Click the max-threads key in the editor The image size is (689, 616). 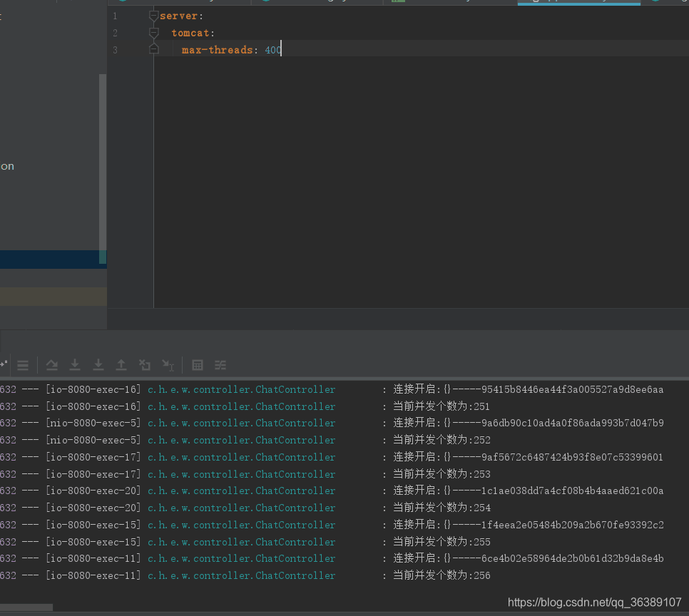click(x=217, y=50)
